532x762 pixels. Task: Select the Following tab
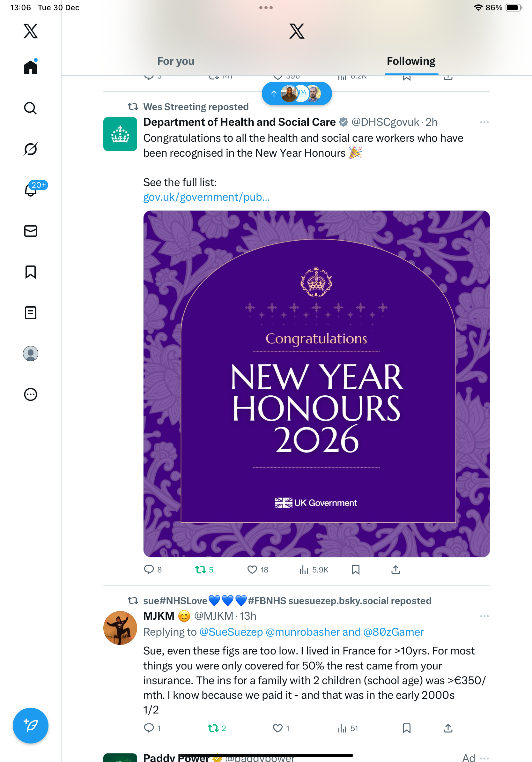pyautogui.click(x=411, y=61)
